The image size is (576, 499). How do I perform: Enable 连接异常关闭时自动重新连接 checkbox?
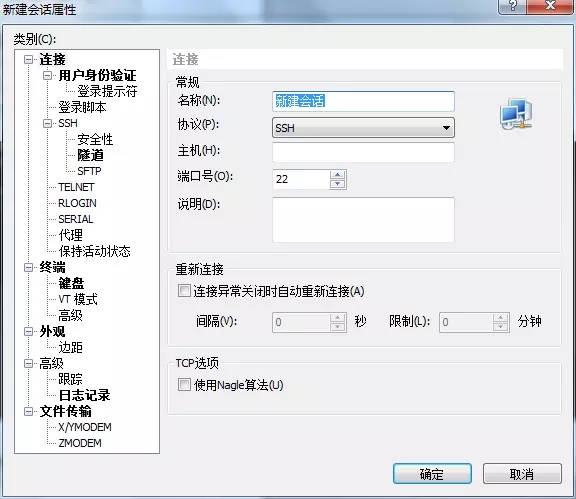click(184, 291)
